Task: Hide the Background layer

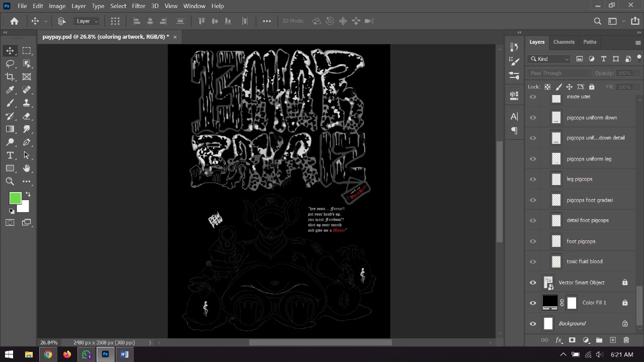Action: click(533, 324)
